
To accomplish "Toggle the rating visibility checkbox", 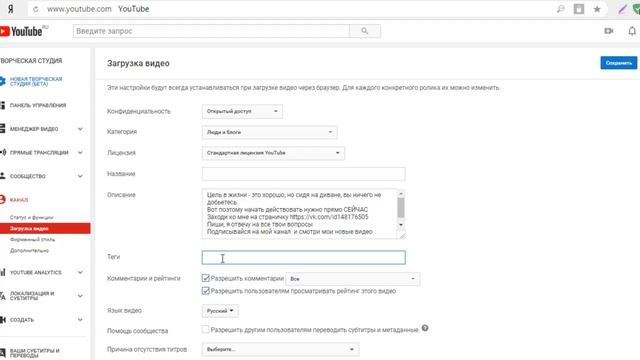I will 206,291.
